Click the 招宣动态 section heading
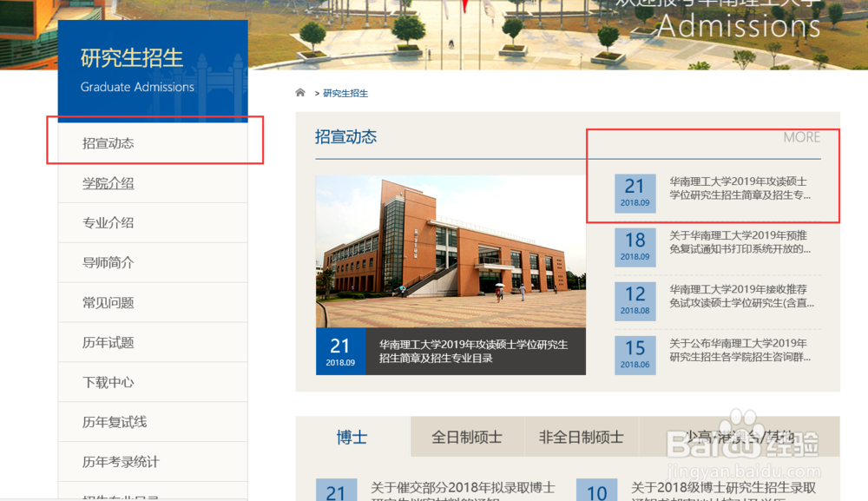This screenshot has height=501, width=868. click(x=346, y=136)
